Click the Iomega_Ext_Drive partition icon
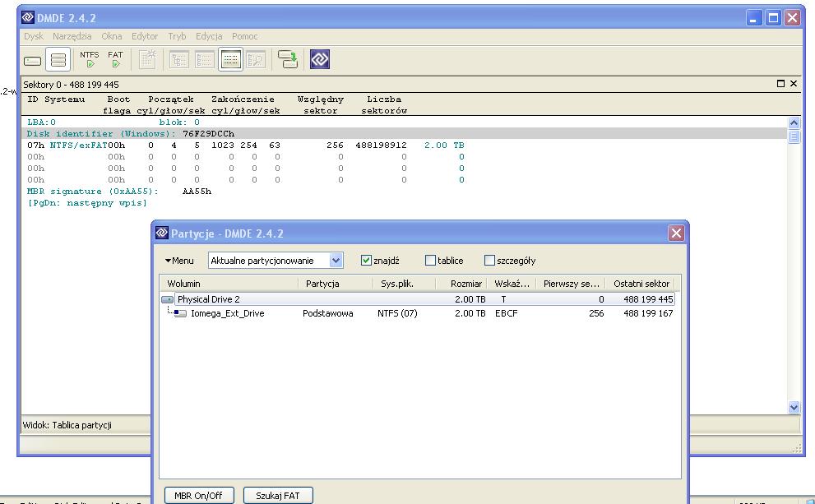 coord(180,313)
